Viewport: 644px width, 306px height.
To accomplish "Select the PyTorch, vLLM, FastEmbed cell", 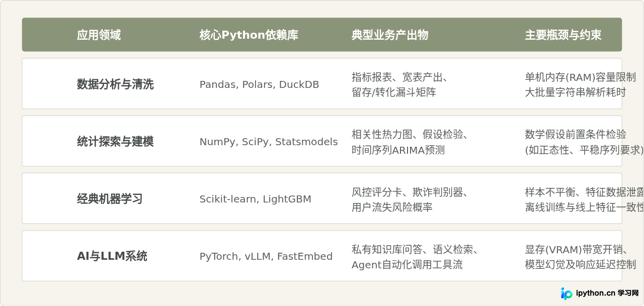I will pos(266,256).
